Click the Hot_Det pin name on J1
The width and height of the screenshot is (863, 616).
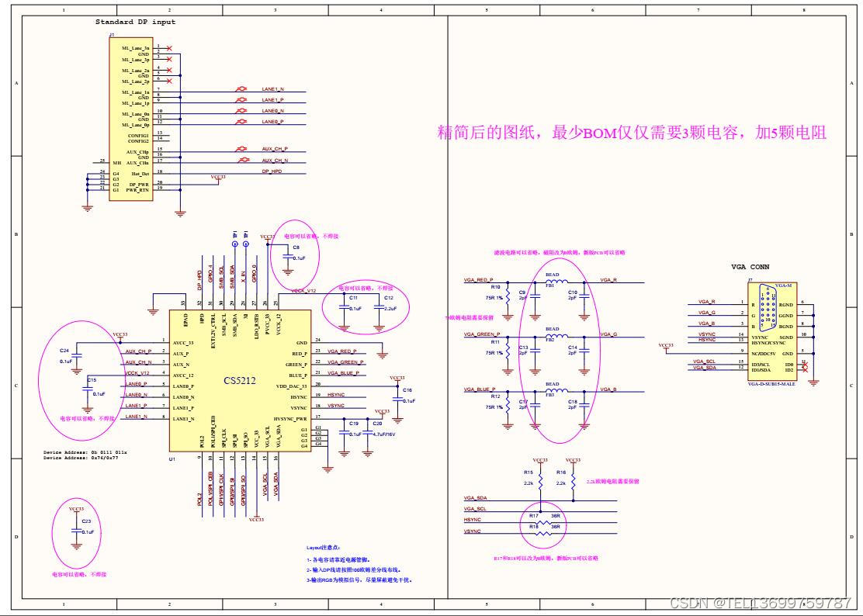click(x=140, y=173)
